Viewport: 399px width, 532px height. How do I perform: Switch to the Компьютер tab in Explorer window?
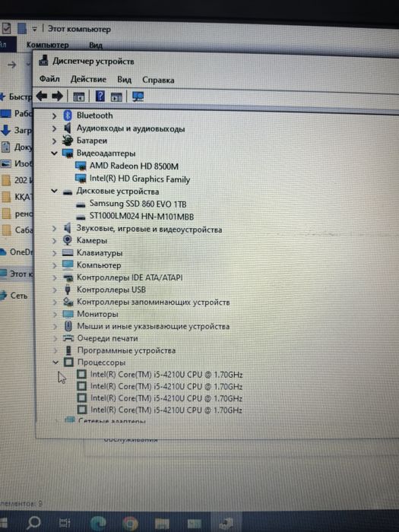(47, 45)
